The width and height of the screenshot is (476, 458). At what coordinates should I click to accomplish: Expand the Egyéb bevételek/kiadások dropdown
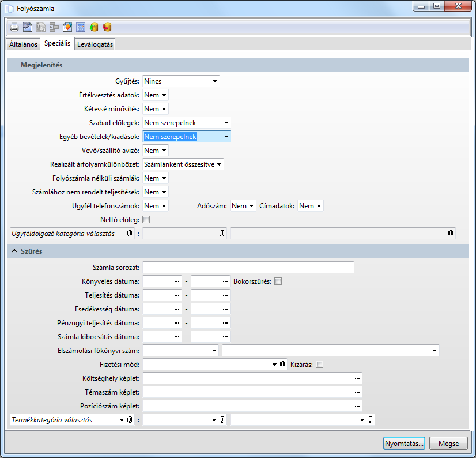[x=186, y=137]
